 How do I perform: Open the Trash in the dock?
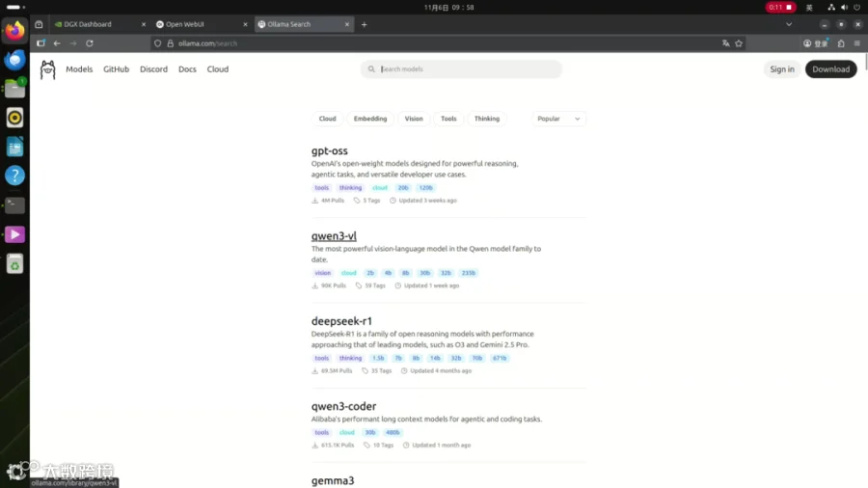[x=14, y=264]
